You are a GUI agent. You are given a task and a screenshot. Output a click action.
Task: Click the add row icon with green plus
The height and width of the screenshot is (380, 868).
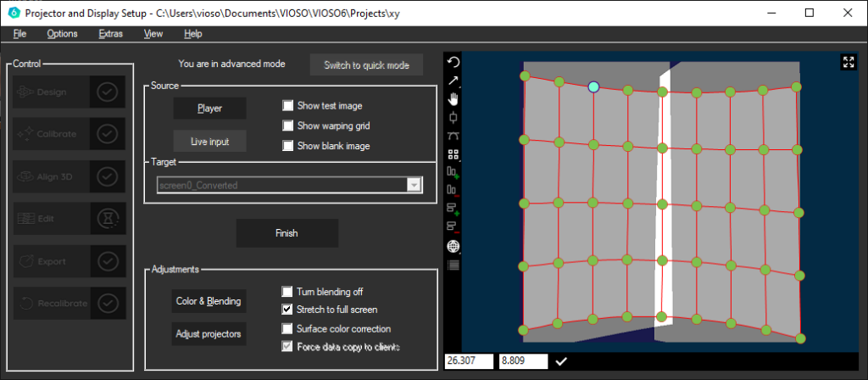tap(453, 209)
